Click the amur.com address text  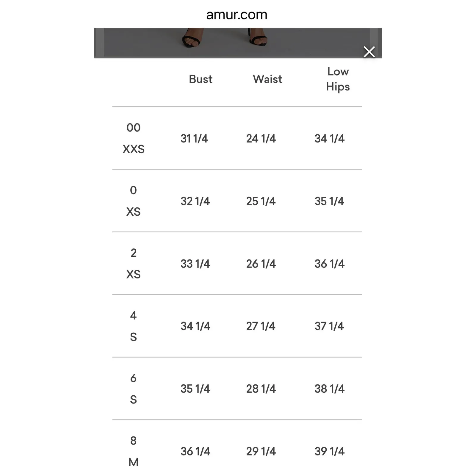coord(237,15)
